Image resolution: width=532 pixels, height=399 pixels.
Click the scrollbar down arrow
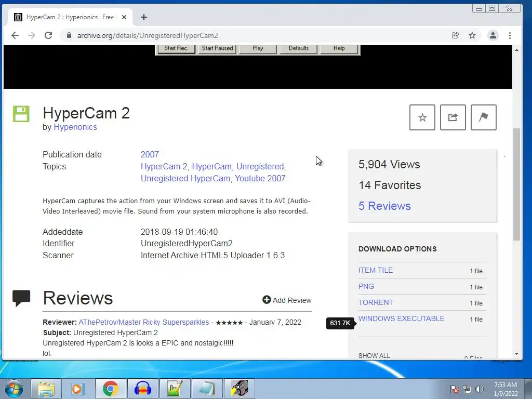tap(516, 354)
